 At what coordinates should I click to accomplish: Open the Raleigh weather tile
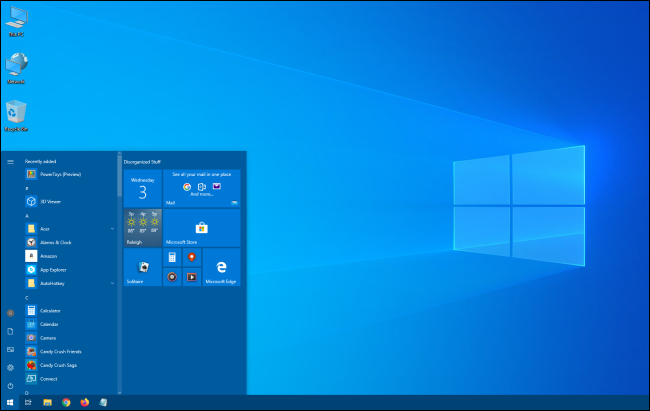(x=142, y=228)
